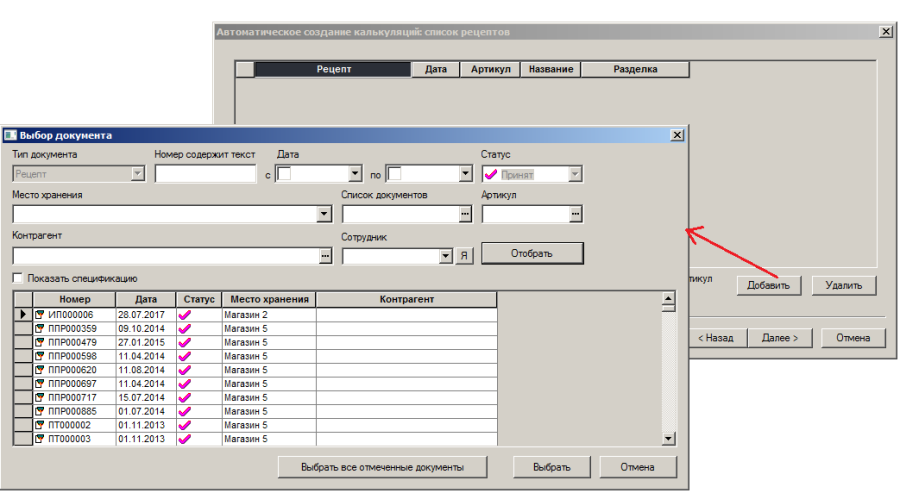Click < Назад in background window
900x493 pixels.
pos(718,338)
